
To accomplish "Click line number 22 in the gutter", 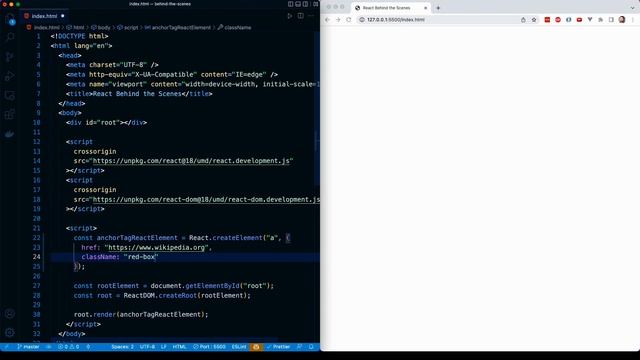I will [x=37, y=238].
